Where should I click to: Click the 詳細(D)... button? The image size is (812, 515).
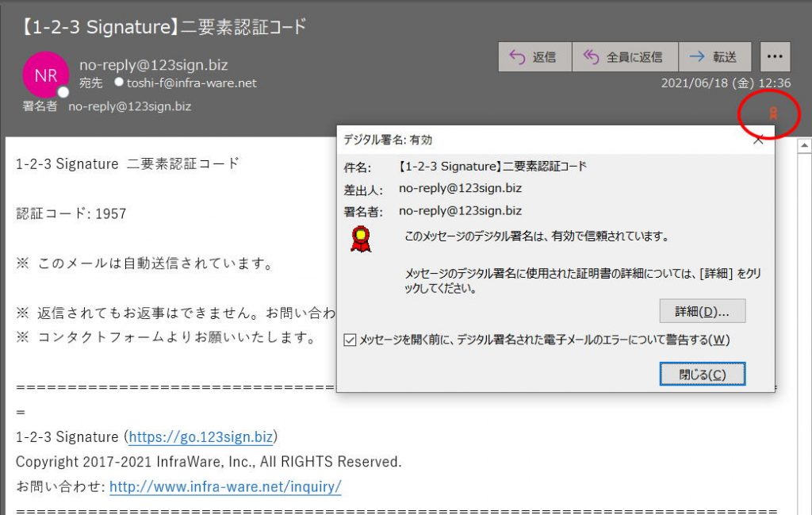tap(703, 311)
